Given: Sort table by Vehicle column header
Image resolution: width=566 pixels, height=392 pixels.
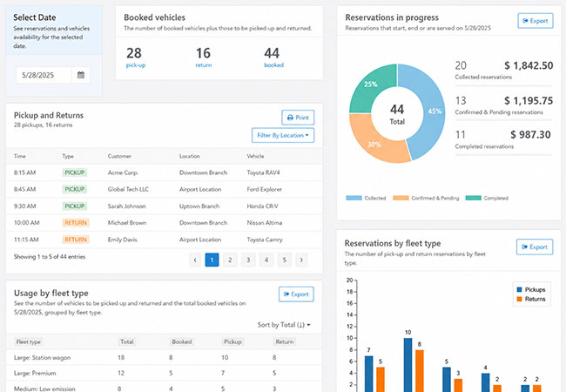Looking at the screenshot, I should (x=255, y=156).
